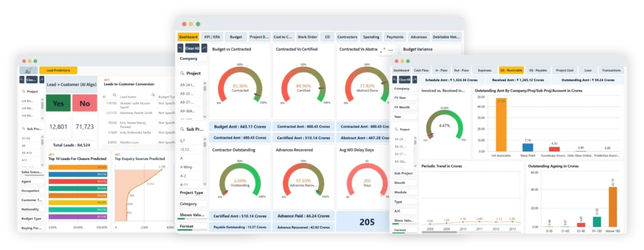The height and width of the screenshot is (250, 644).
Task: Open the Cash Flow tab in the right window
Action: 421,71
